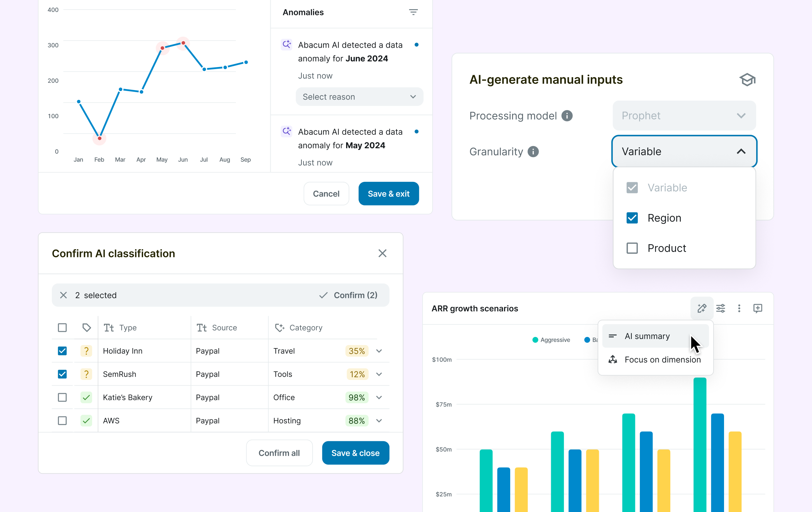Screen dimensions: 812x512
Task: Select Focus on dimension menu item
Action: [662, 360]
